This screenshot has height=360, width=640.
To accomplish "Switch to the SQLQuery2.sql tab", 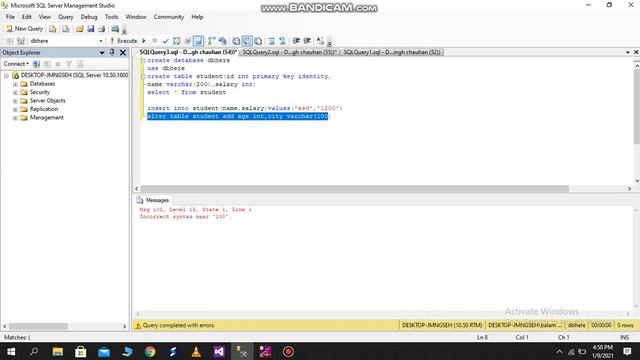I will (289, 52).
